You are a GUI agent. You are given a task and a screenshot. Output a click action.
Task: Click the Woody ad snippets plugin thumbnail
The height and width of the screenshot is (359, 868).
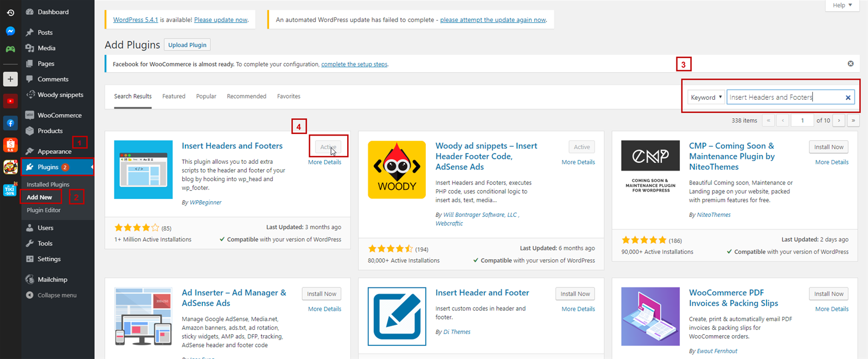click(397, 170)
